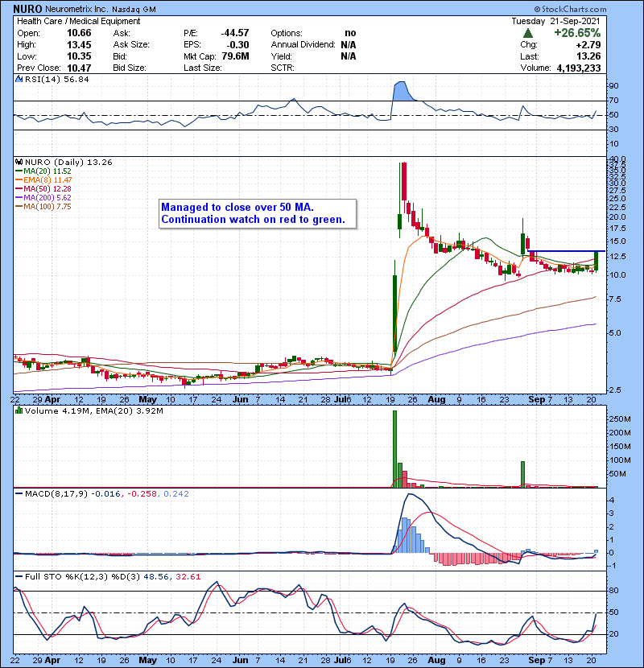The height and width of the screenshot is (668, 644).
Task: Click the NURO (Daily) candlestick icon
Action: coord(19,162)
